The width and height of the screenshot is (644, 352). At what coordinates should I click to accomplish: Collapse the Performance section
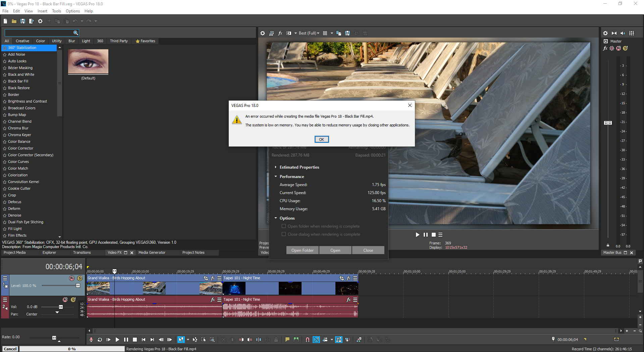coord(276,177)
